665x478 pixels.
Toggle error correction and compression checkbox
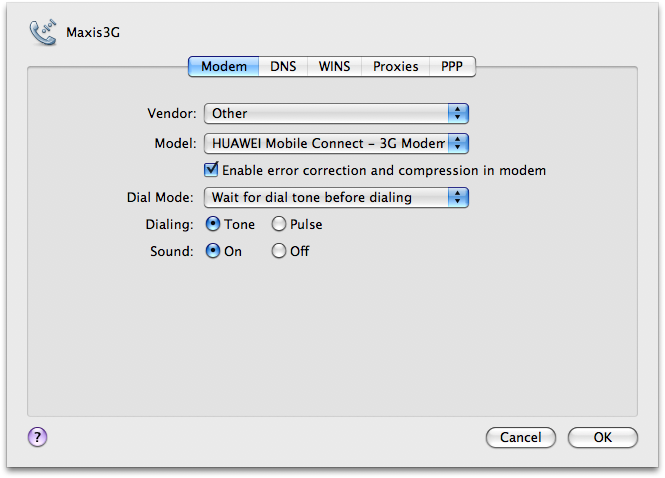(211, 170)
